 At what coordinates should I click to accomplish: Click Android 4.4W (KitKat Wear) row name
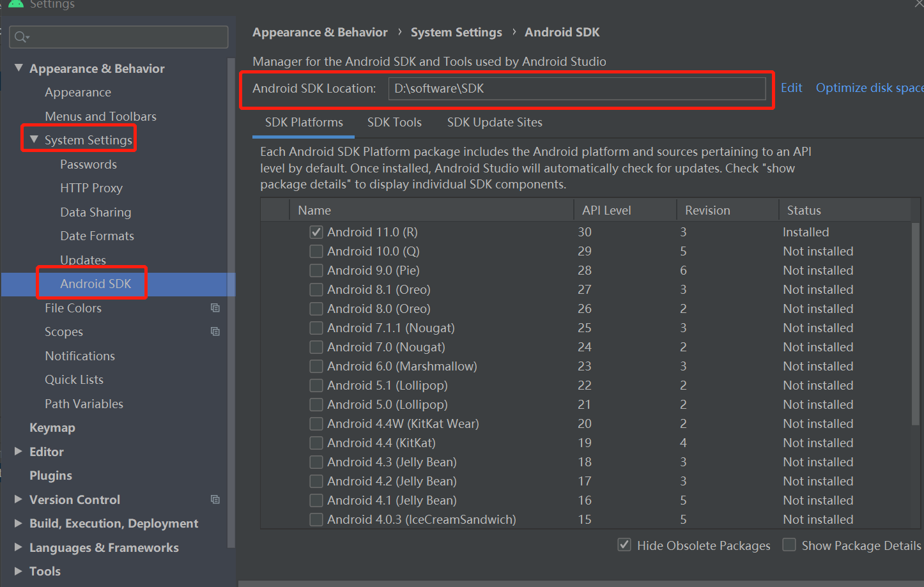tap(403, 423)
